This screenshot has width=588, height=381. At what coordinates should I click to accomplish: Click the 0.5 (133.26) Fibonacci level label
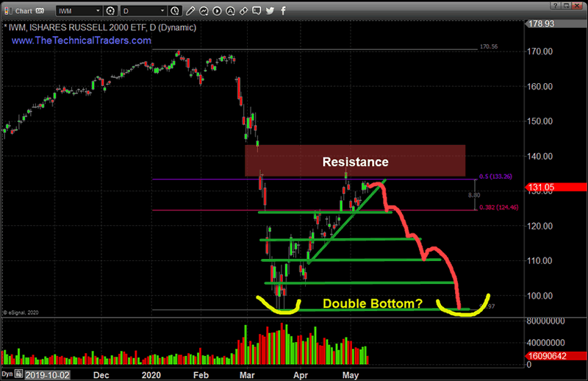pos(495,177)
